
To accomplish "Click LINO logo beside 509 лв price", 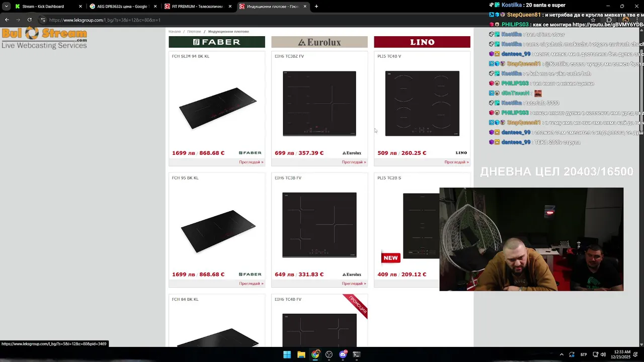I will coord(461,153).
